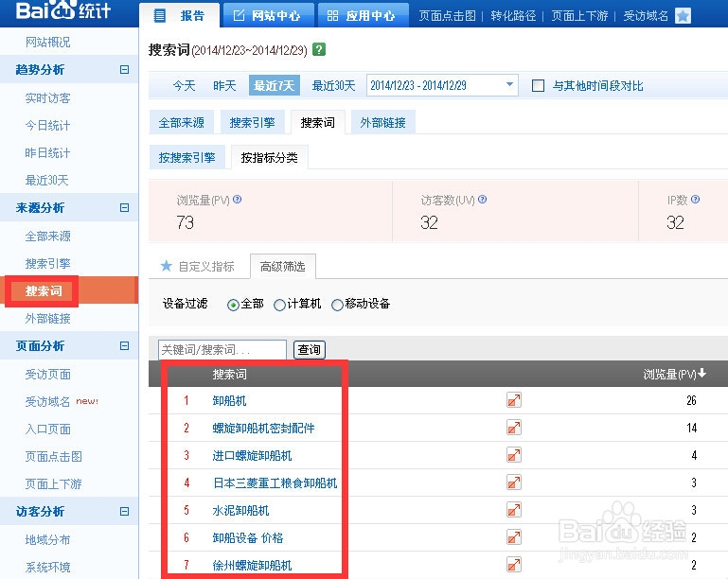Open the trend icon for 螺旋卸船机密封配件

[514, 428]
